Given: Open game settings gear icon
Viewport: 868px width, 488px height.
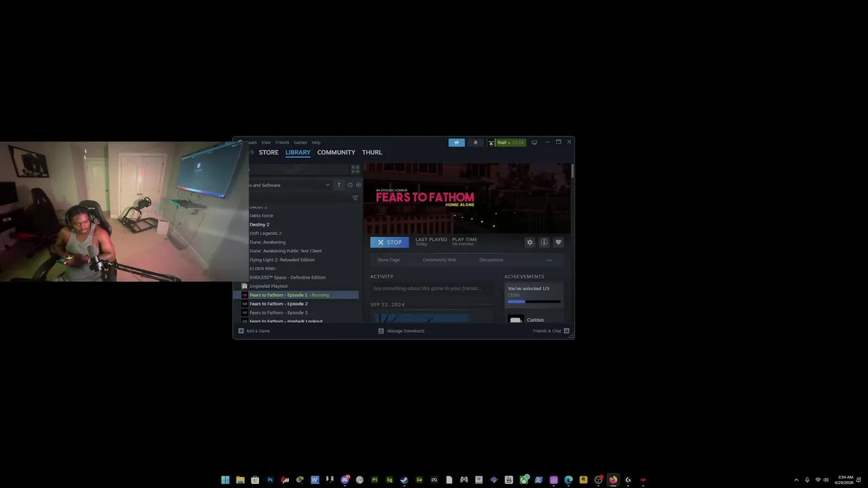Looking at the screenshot, I should (x=530, y=242).
